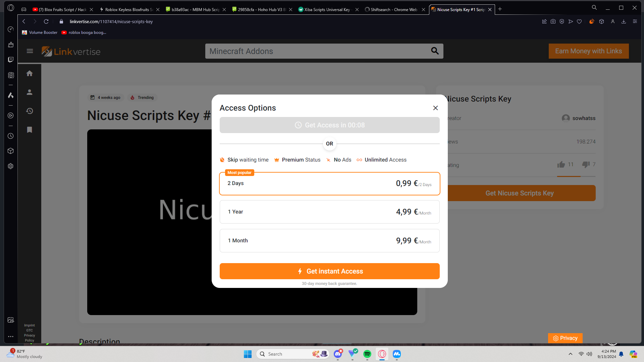Click the browser snapshot camera icon
Image resolution: width=644 pixels, height=362 pixels.
(x=553, y=21)
